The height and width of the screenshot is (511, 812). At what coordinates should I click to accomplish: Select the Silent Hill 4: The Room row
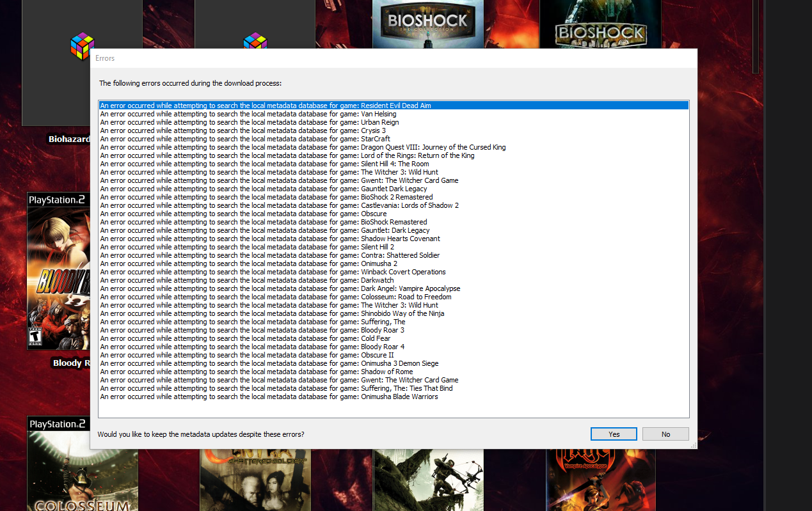pyautogui.click(x=394, y=164)
